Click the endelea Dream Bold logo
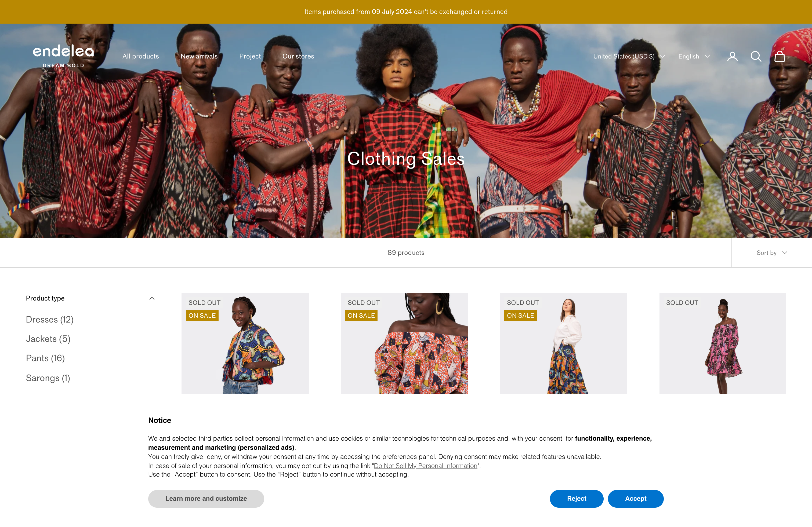The image size is (812, 527). coord(63,56)
